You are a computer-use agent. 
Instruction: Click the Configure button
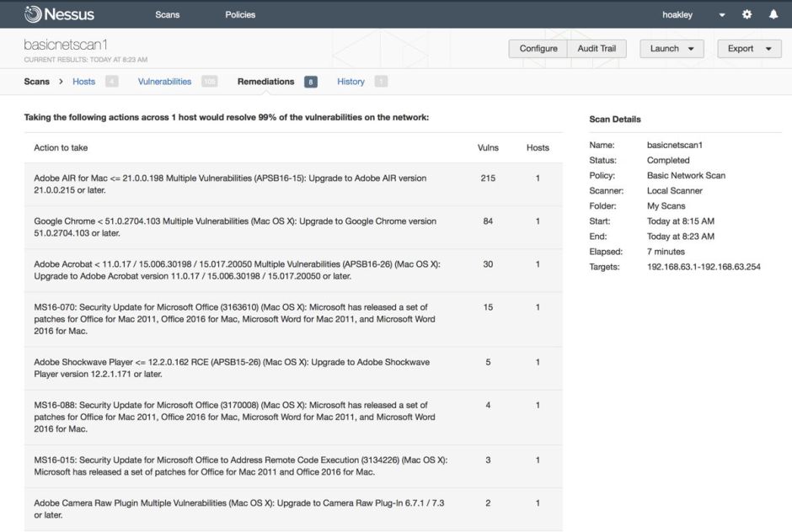point(538,49)
